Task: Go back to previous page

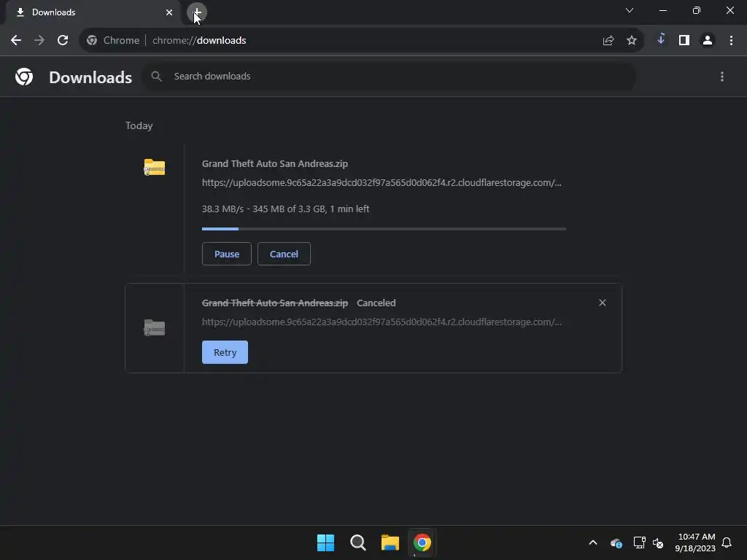Action: point(16,41)
